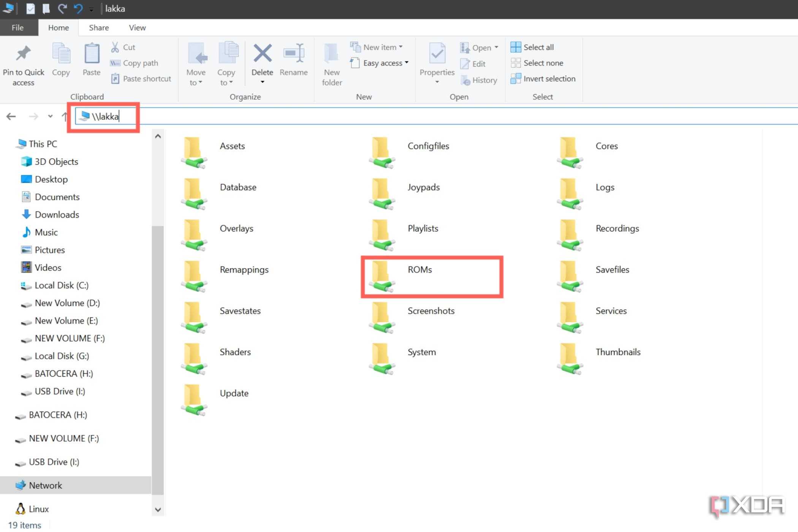Select the Logs network folder
The image size is (798, 532).
(586, 194)
